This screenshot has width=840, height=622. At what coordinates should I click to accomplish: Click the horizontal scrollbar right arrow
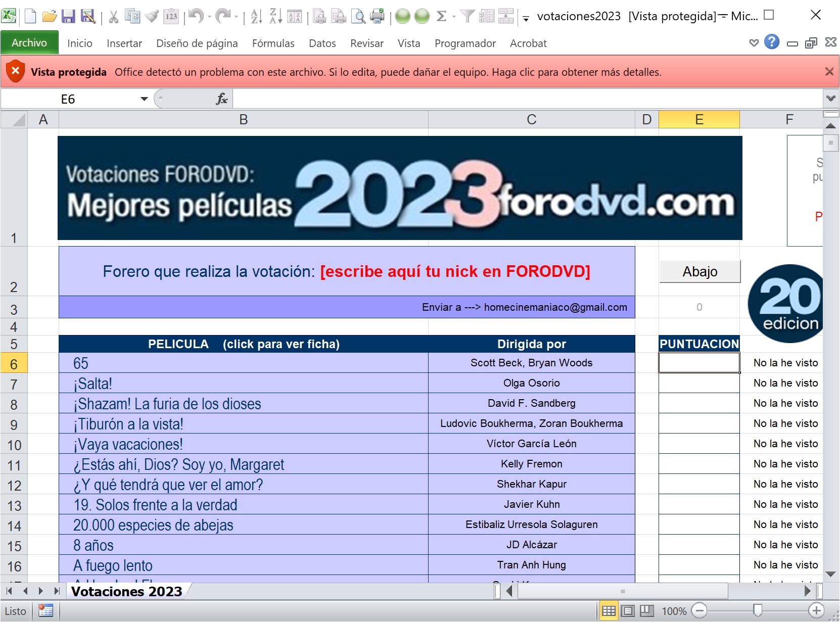pos(807,591)
